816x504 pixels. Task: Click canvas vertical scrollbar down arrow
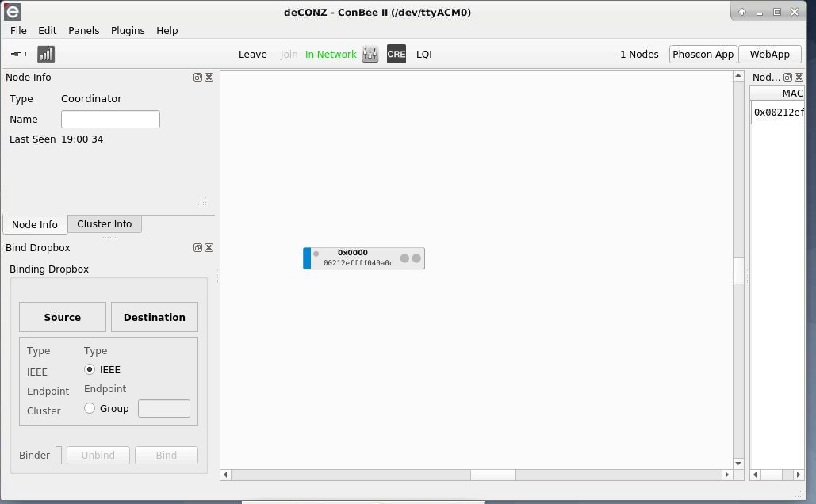pyautogui.click(x=738, y=464)
